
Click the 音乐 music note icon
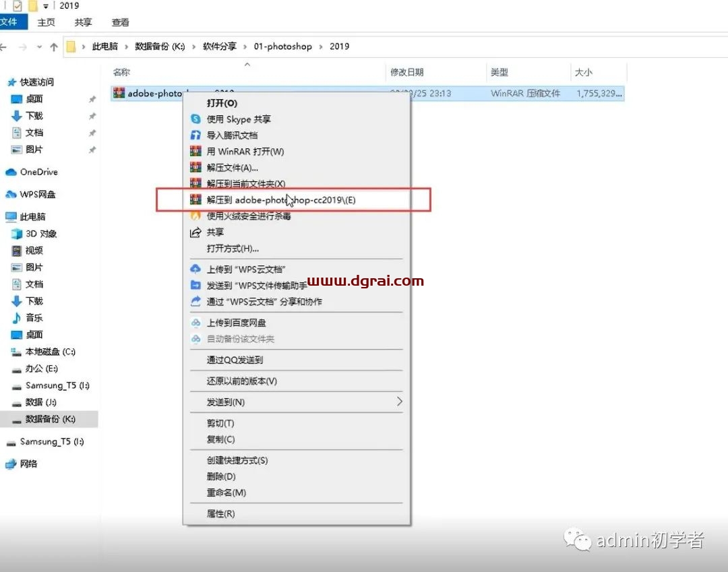point(17,318)
